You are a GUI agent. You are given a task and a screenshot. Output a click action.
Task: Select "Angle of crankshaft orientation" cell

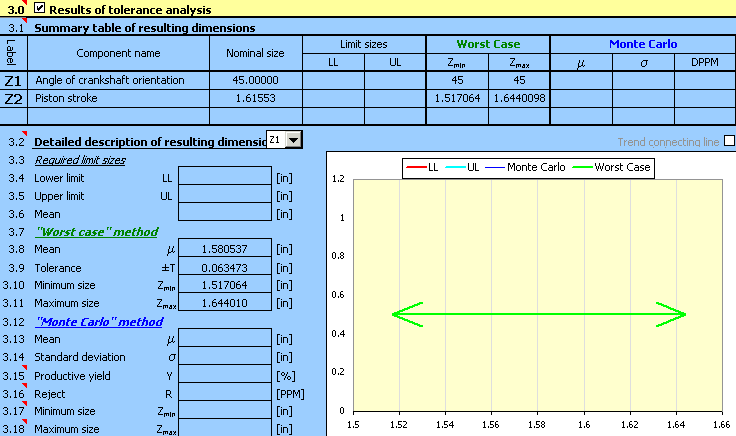point(118,80)
